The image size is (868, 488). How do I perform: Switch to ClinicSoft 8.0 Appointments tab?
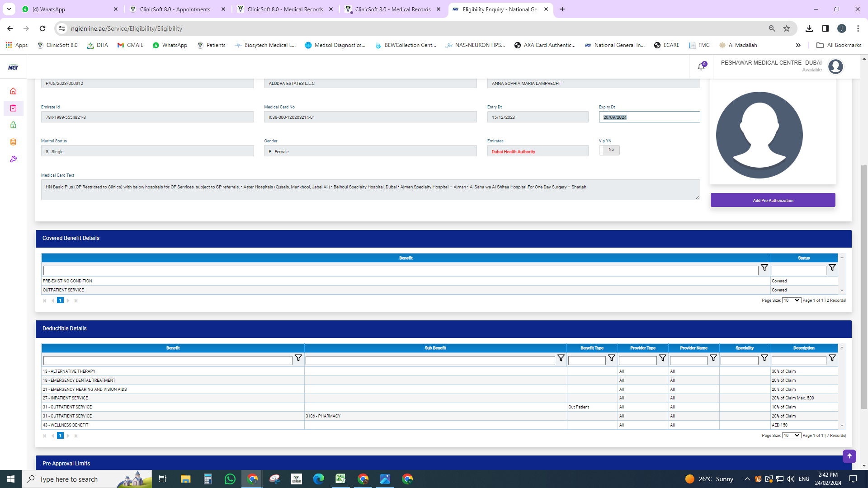(x=175, y=9)
